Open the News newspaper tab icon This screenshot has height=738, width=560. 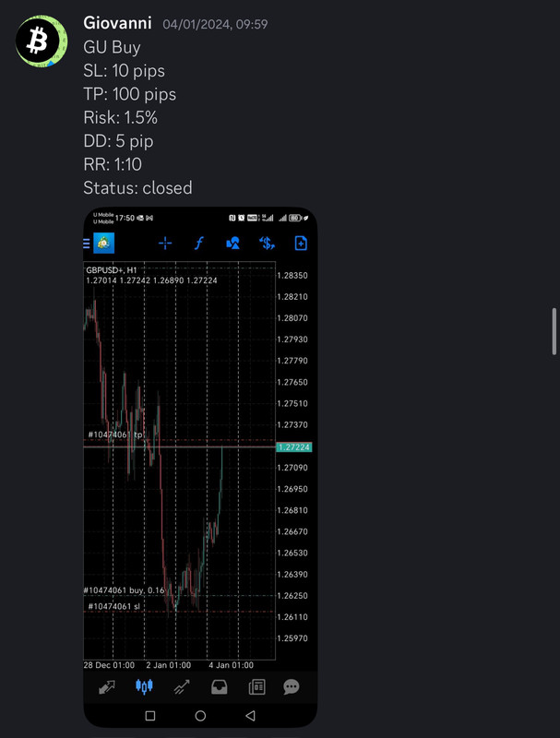pyautogui.click(x=257, y=687)
